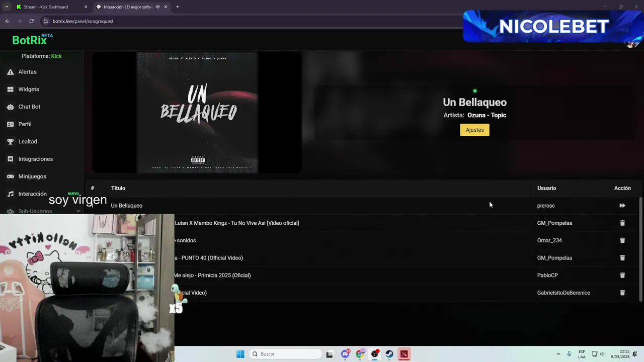Open a new browser tab
644x362 pixels.
(x=178, y=7)
